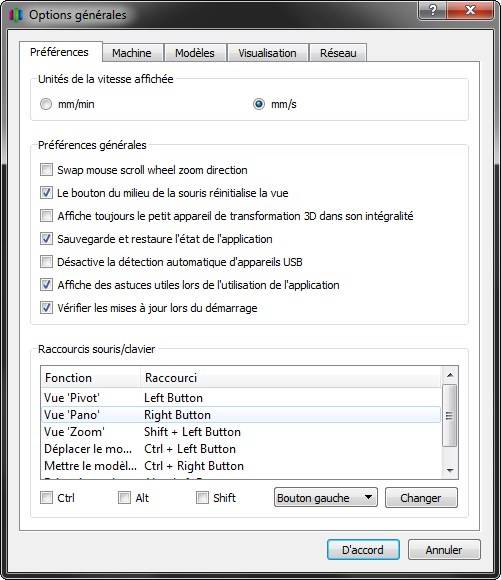501x580 pixels.
Task: Click the shortcuts list scroll-up arrow
Action: (x=450, y=375)
